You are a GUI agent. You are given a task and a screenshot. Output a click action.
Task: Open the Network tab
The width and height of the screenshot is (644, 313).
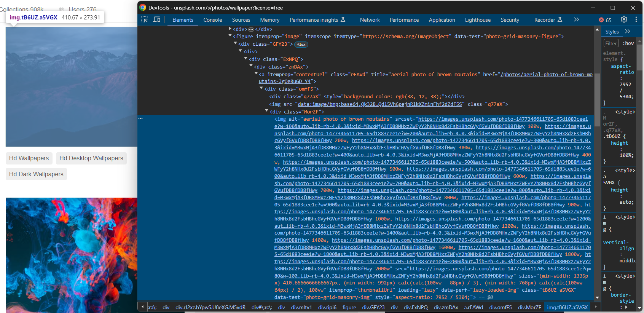point(370,20)
